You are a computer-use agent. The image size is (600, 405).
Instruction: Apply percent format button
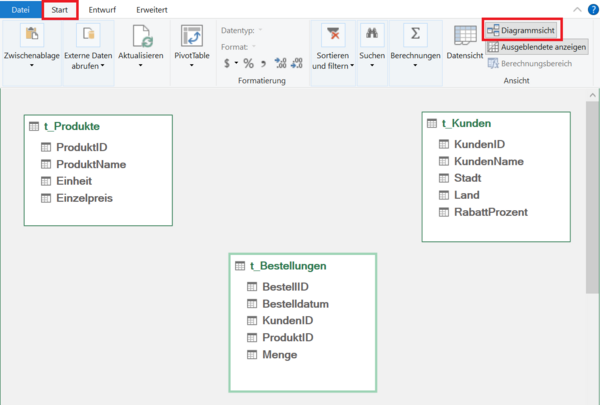(x=248, y=63)
